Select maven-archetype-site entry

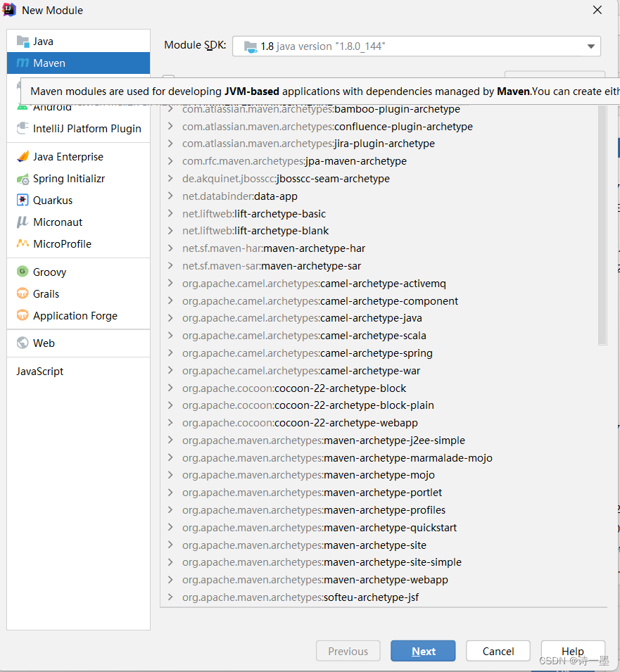[304, 545]
